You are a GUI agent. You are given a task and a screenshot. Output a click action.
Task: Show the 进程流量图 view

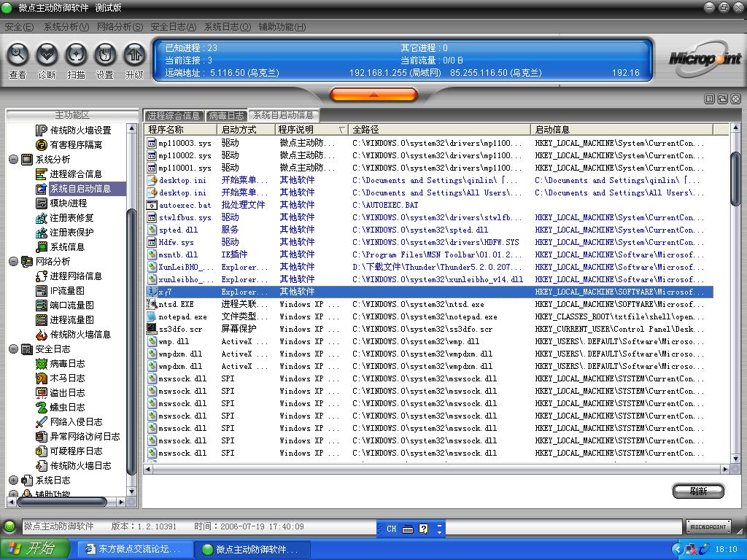[71, 320]
